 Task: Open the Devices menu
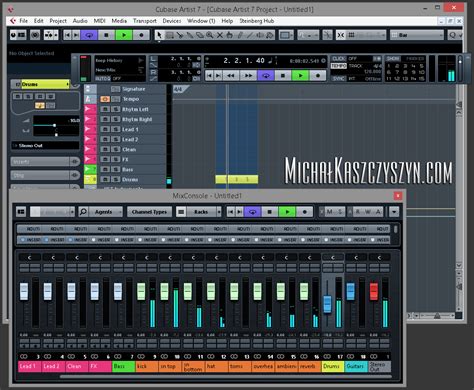(172, 21)
